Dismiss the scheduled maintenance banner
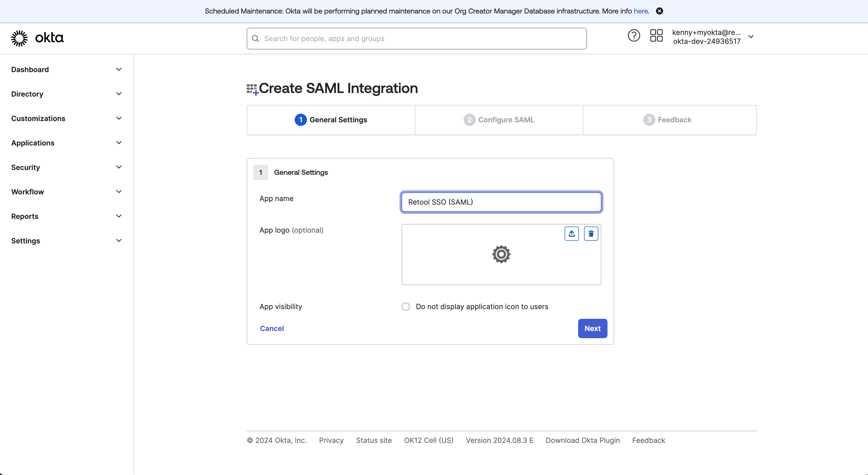Viewport: 868px width, 475px height. [660, 11]
